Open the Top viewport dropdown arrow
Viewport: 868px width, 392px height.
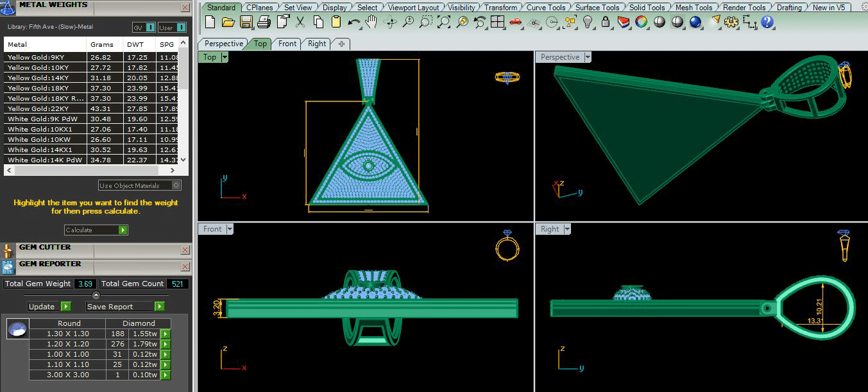point(225,57)
